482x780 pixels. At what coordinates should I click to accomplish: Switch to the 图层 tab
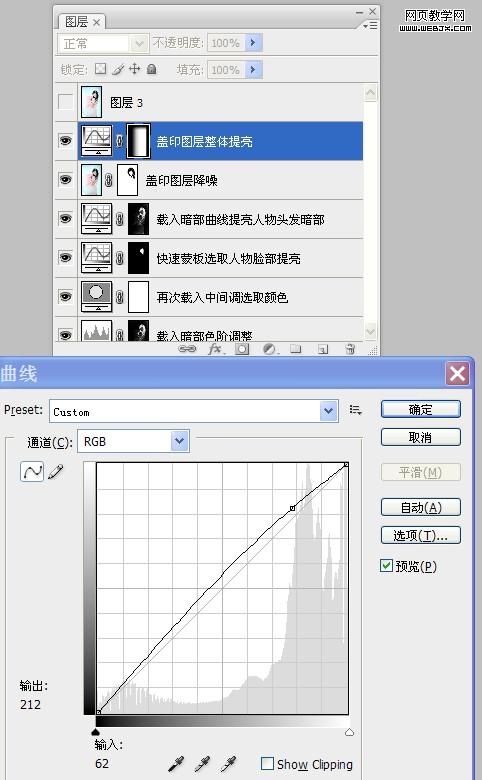click(76, 22)
